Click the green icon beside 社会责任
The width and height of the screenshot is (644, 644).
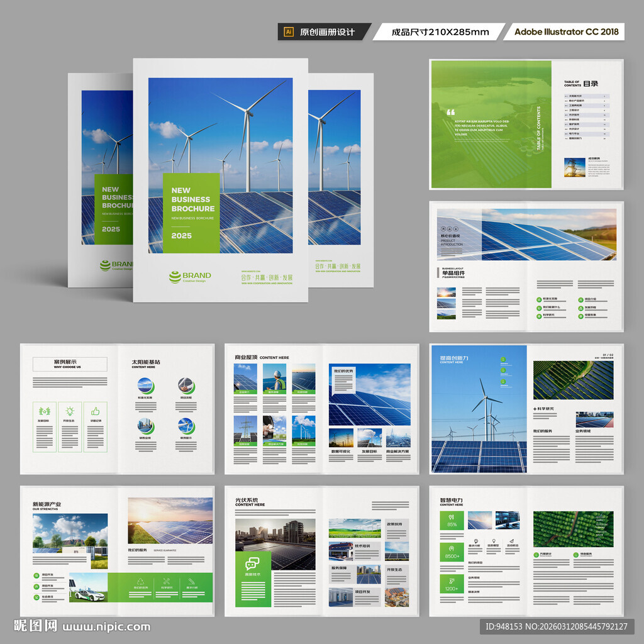click(x=36, y=597)
